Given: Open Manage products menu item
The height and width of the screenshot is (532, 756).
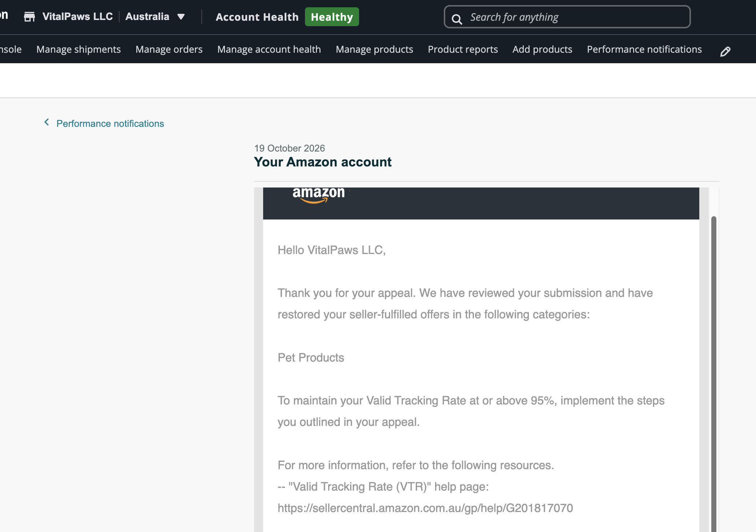Looking at the screenshot, I should 374,49.
